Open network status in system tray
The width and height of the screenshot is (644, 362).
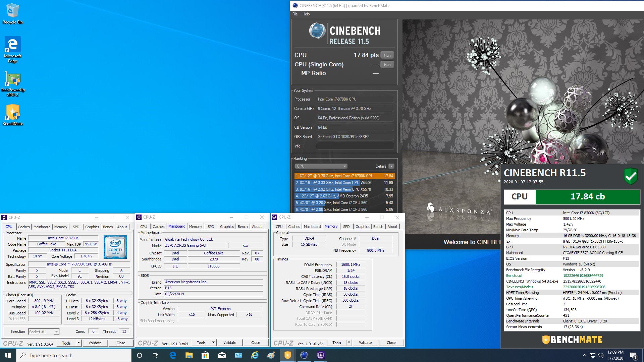pyautogui.click(x=593, y=355)
